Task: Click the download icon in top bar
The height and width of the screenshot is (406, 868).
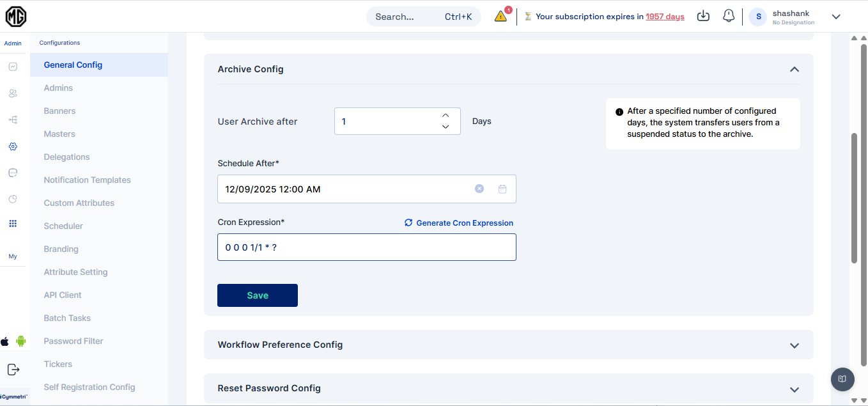Action: (x=703, y=16)
